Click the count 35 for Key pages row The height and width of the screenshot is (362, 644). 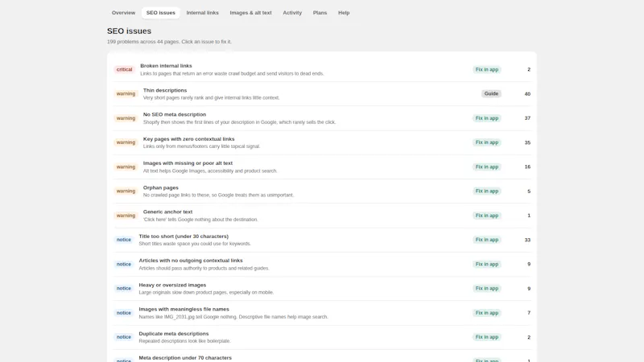(x=527, y=143)
